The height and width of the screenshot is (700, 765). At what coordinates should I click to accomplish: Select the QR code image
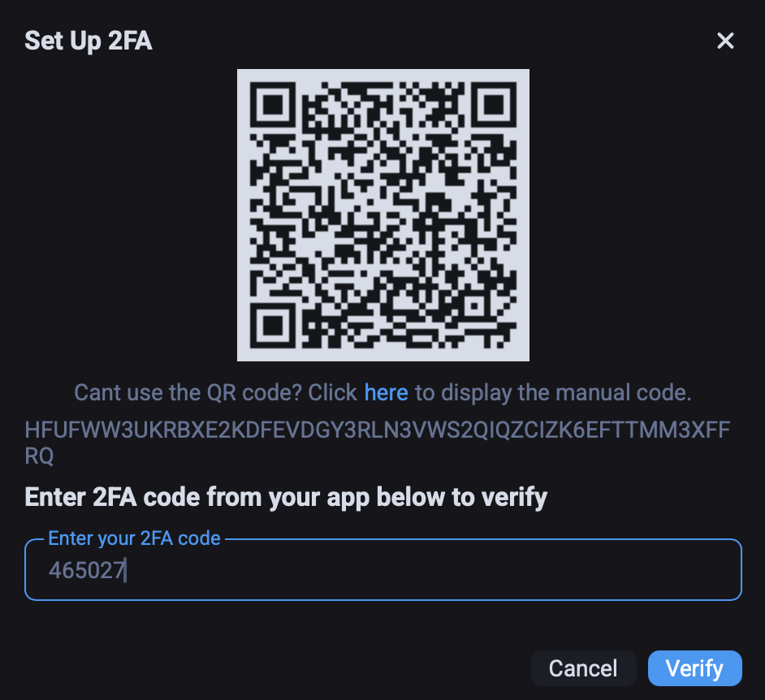383,215
